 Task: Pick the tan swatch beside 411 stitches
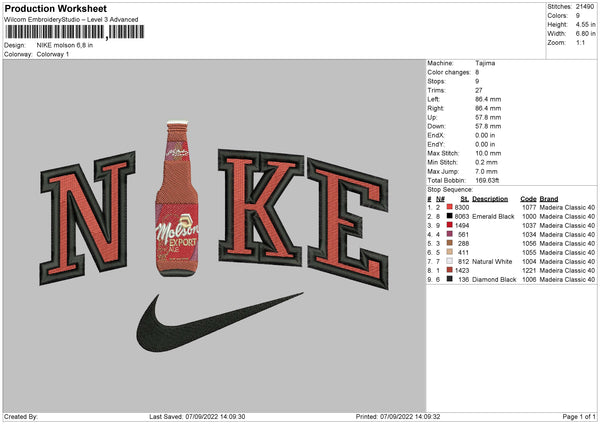pyautogui.click(x=450, y=252)
